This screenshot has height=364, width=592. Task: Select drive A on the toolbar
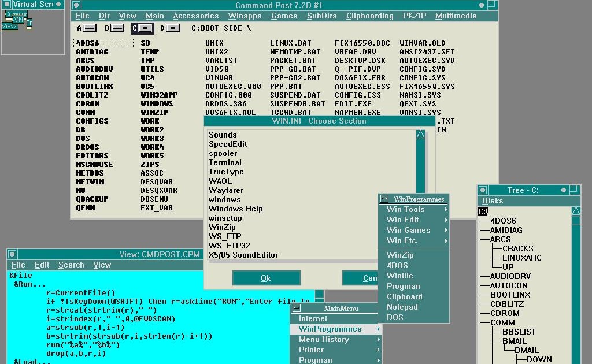[x=89, y=28]
